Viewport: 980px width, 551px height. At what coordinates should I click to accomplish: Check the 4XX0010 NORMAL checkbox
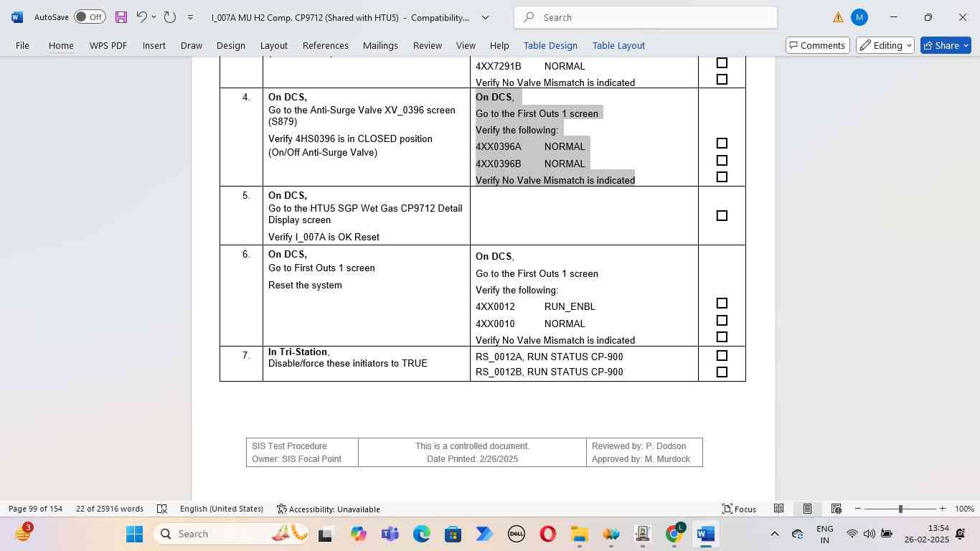coord(722,321)
